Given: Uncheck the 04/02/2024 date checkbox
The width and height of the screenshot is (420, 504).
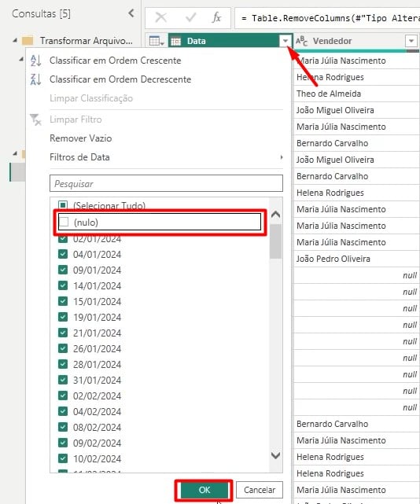Looking at the screenshot, I should (x=63, y=411).
